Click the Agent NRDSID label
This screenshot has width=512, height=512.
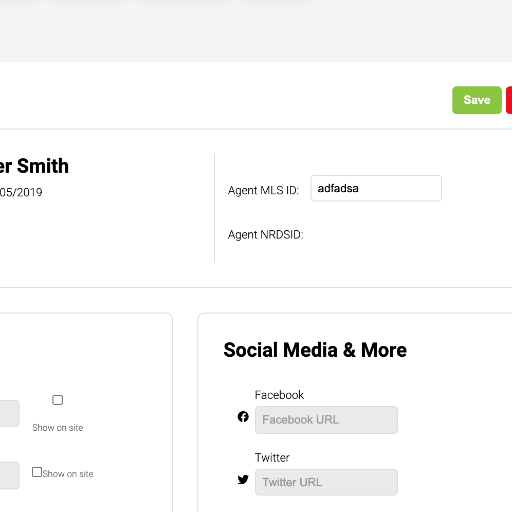265,235
